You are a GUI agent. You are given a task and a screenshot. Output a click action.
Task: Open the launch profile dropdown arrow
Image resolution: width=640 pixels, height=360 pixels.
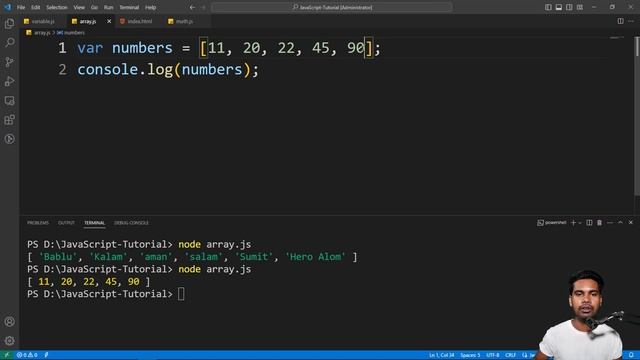[580, 223]
